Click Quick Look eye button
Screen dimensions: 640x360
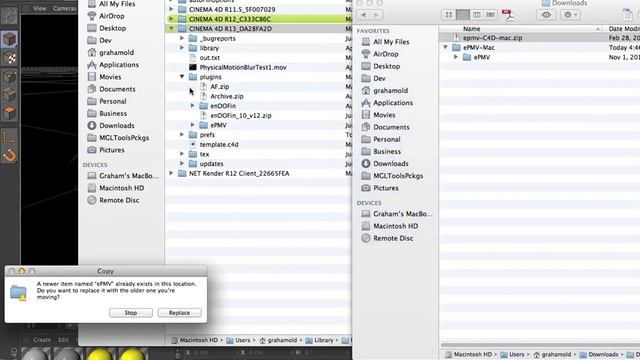[546, 15]
